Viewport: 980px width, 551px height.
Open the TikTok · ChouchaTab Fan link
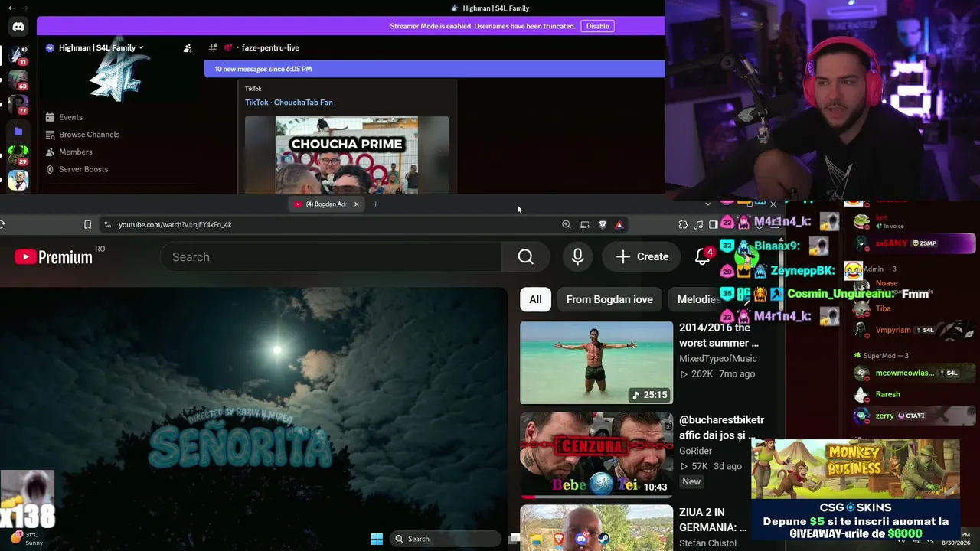[x=289, y=103]
